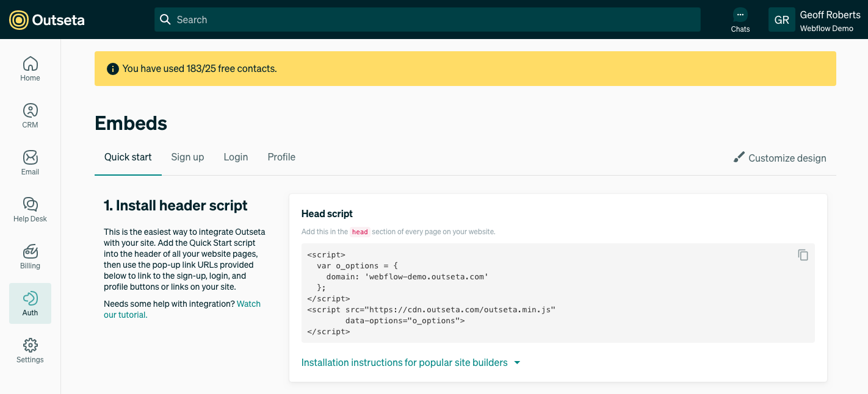
Task: Select the Profile tab
Action: coord(281,157)
